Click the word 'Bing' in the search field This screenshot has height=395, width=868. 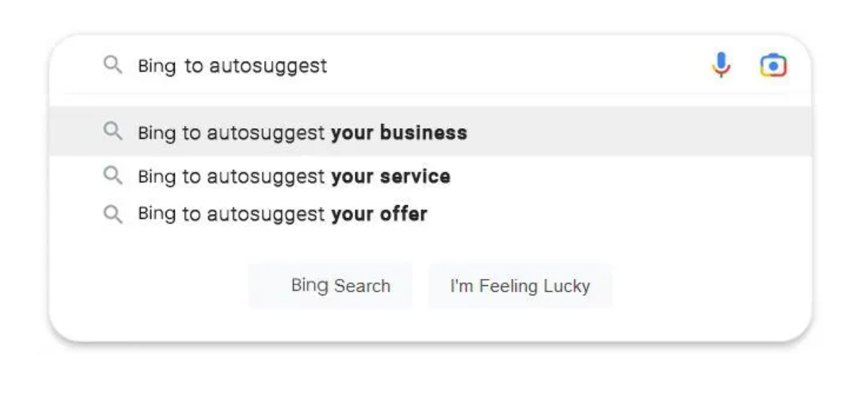point(156,67)
